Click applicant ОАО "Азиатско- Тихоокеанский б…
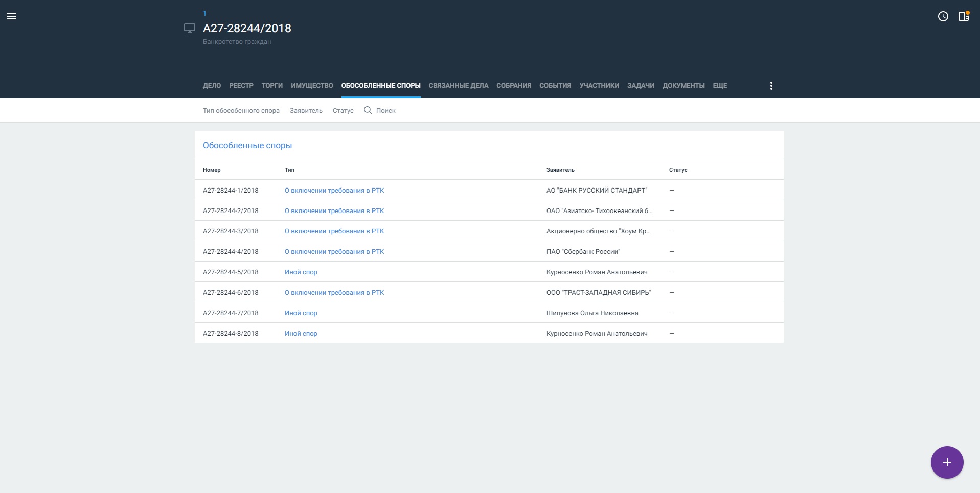 599,210
